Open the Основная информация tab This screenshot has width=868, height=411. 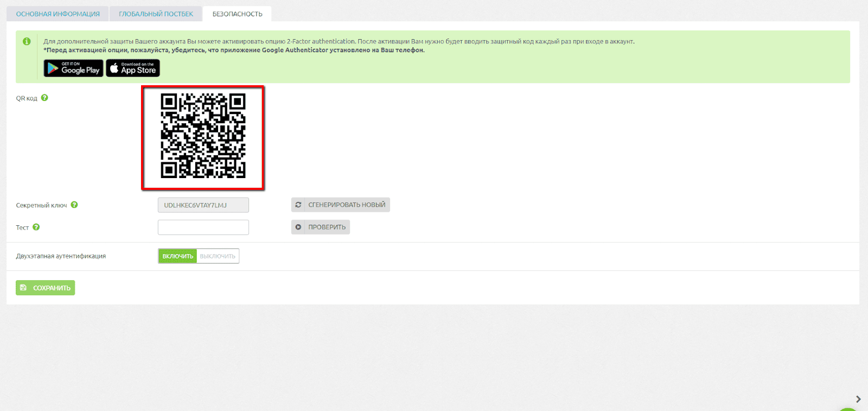[58, 14]
